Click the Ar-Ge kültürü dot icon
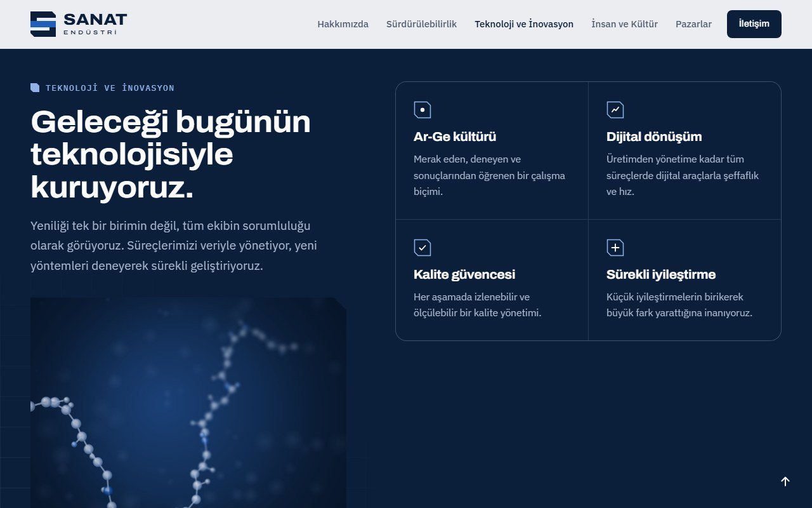The height and width of the screenshot is (508, 812). [x=422, y=110]
